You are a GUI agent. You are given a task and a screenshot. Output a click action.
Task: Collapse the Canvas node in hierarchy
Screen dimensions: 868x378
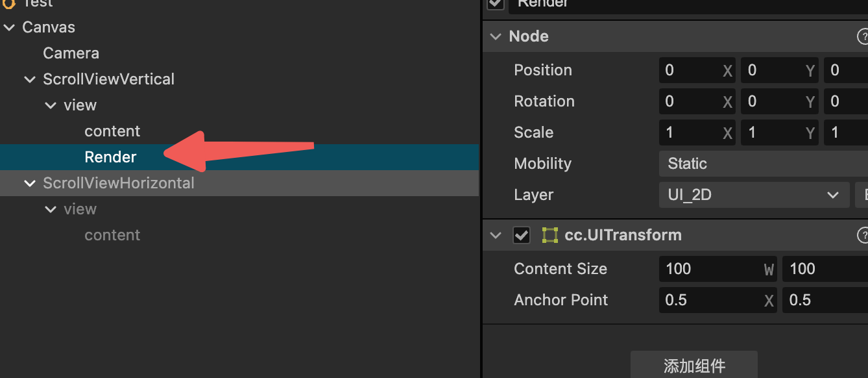[x=9, y=27]
